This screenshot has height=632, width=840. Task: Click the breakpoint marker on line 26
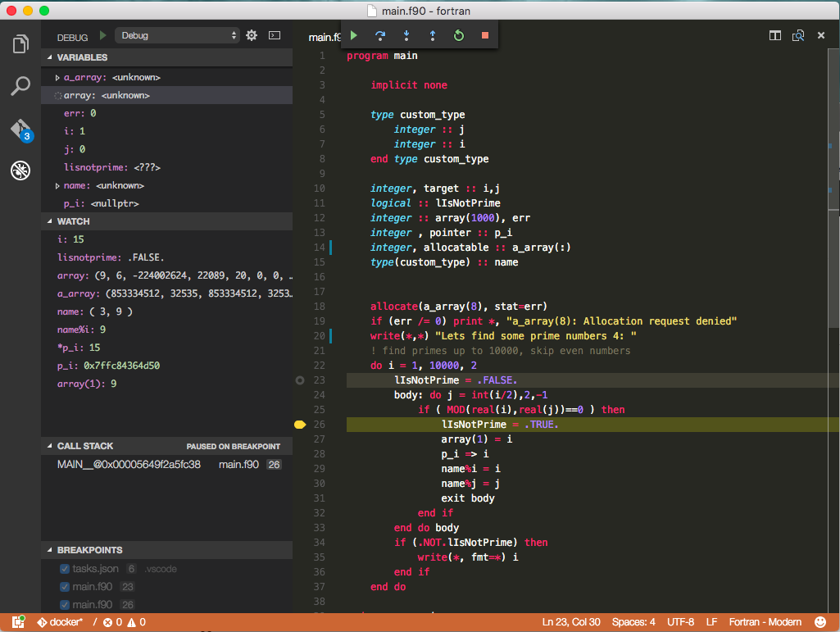point(299,425)
